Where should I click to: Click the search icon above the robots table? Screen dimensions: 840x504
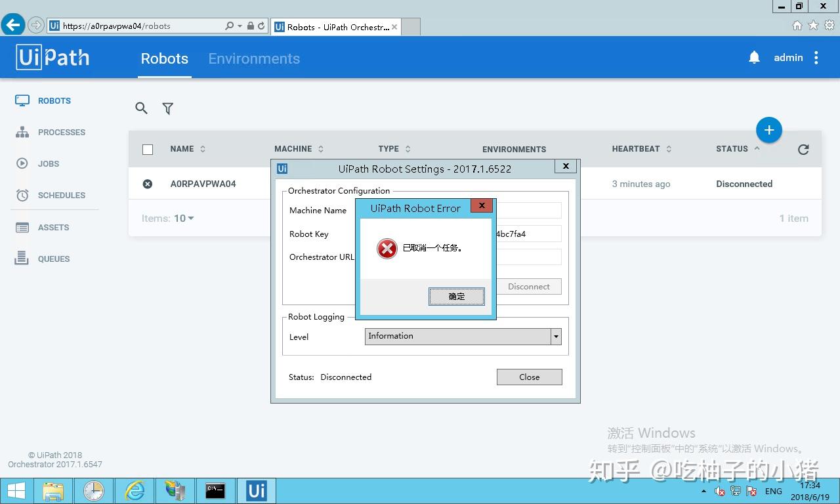(x=141, y=108)
